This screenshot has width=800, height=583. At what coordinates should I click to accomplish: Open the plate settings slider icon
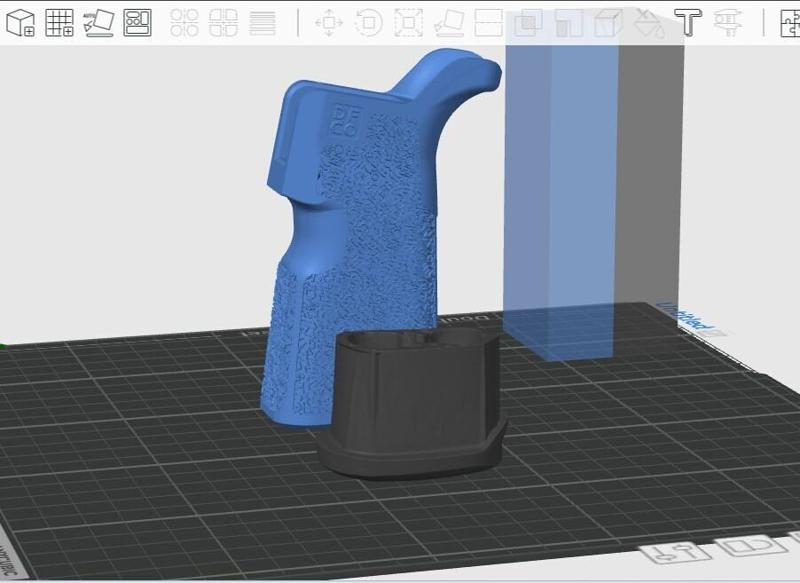tap(677, 553)
